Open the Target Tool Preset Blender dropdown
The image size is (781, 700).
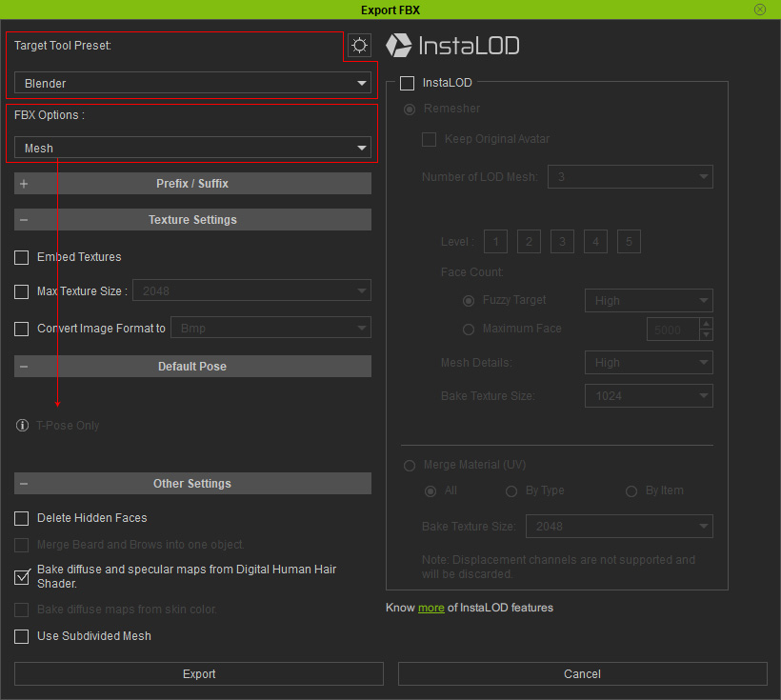192,83
